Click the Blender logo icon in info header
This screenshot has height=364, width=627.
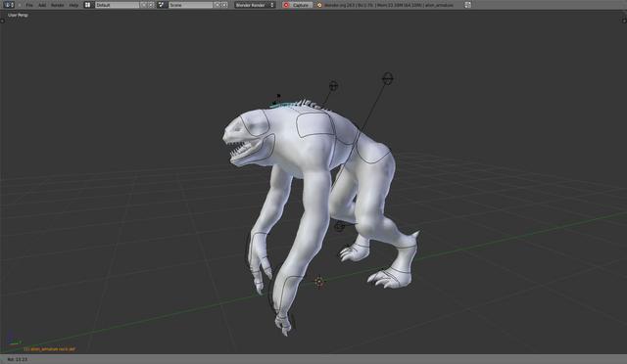319,5
